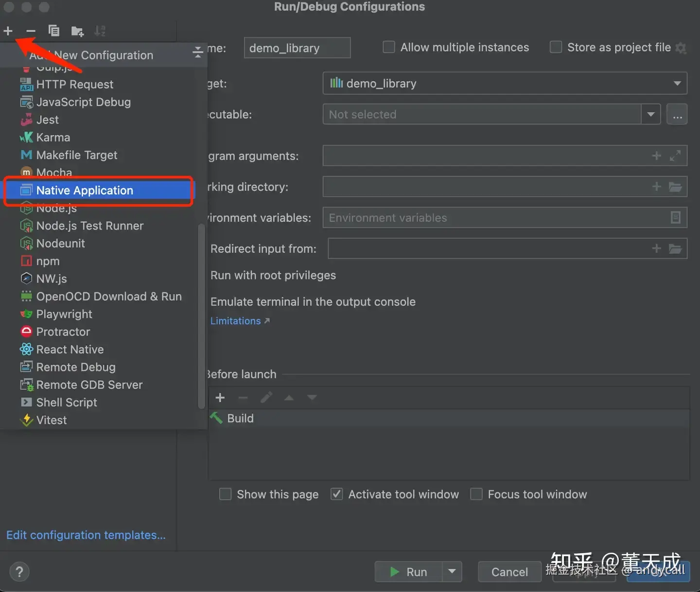
Task: Click the Executable browse ellipsis button
Action: click(x=677, y=114)
